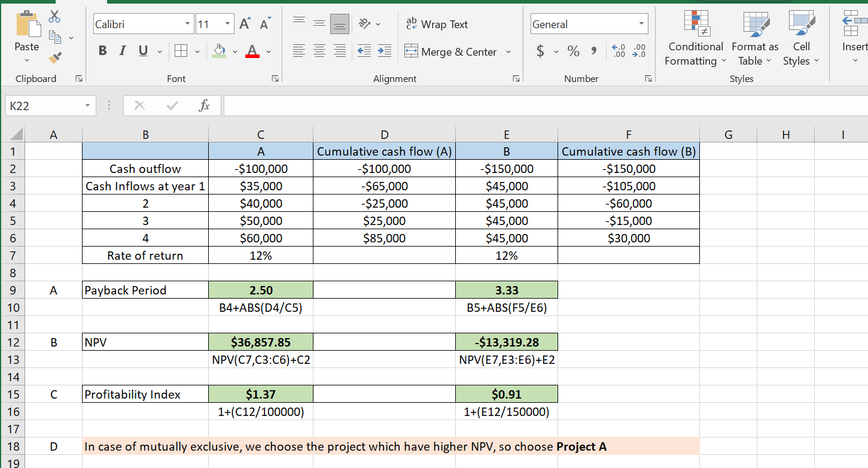This screenshot has width=868, height=468.
Task: Toggle Bold formatting
Action: tap(102, 52)
